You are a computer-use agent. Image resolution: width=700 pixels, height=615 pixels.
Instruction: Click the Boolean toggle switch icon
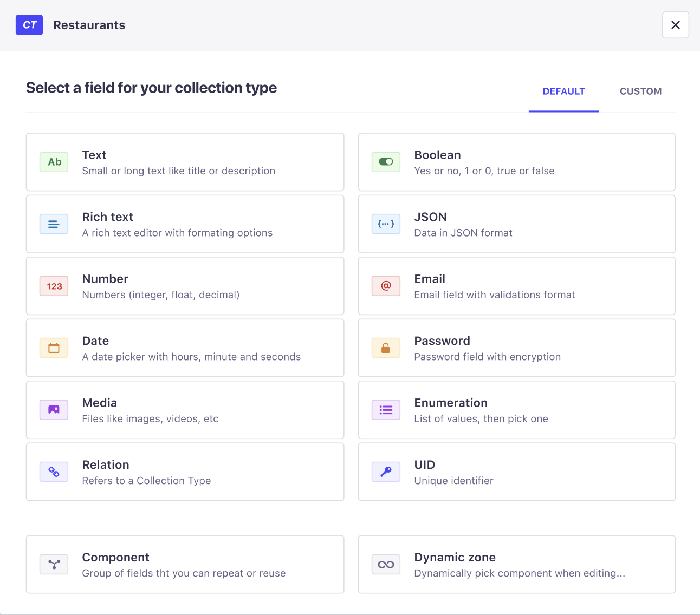pos(386,162)
